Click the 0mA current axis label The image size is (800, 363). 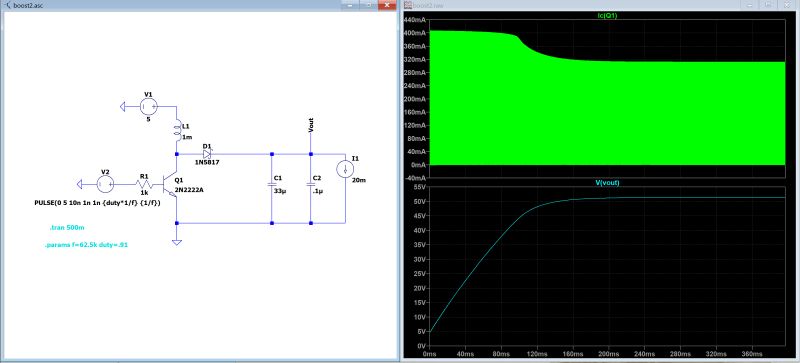coord(418,165)
